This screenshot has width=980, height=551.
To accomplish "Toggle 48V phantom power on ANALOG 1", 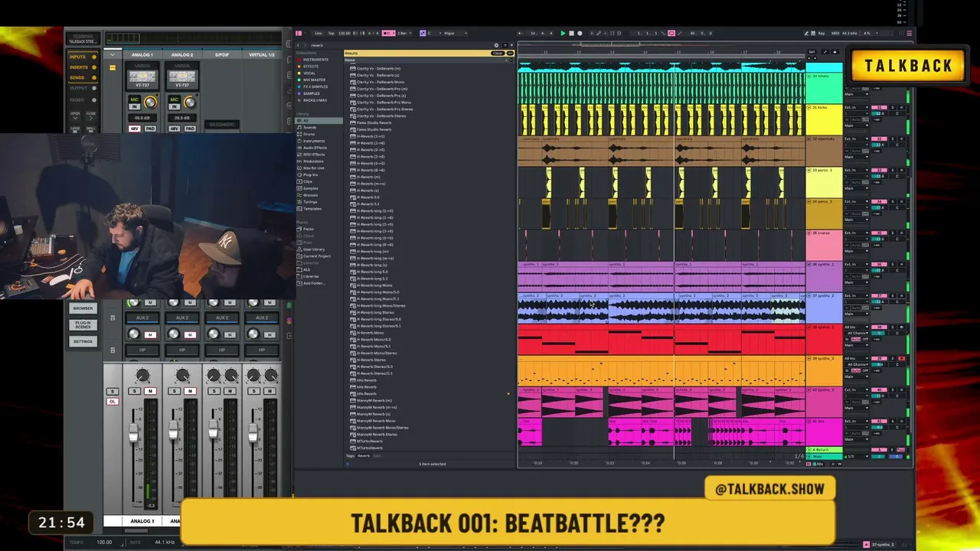I will (136, 129).
